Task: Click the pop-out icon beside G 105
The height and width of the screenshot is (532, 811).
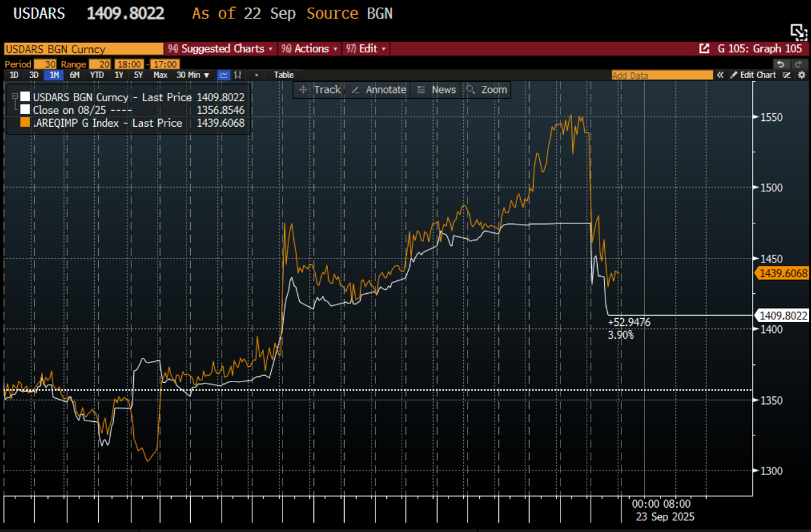Action: click(x=704, y=49)
